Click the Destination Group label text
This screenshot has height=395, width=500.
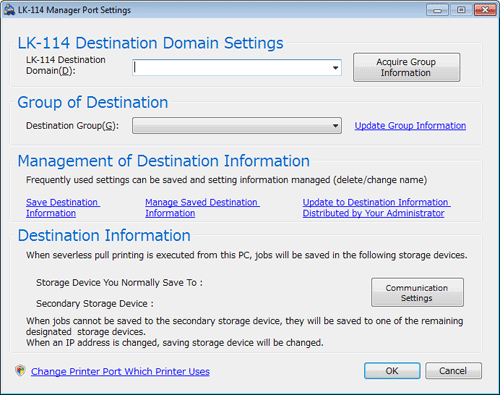click(72, 126)
